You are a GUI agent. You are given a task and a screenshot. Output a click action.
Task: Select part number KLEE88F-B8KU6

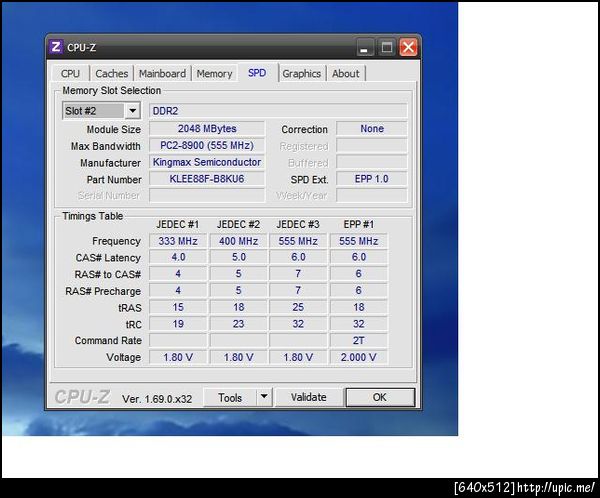[x=207, y=179]
